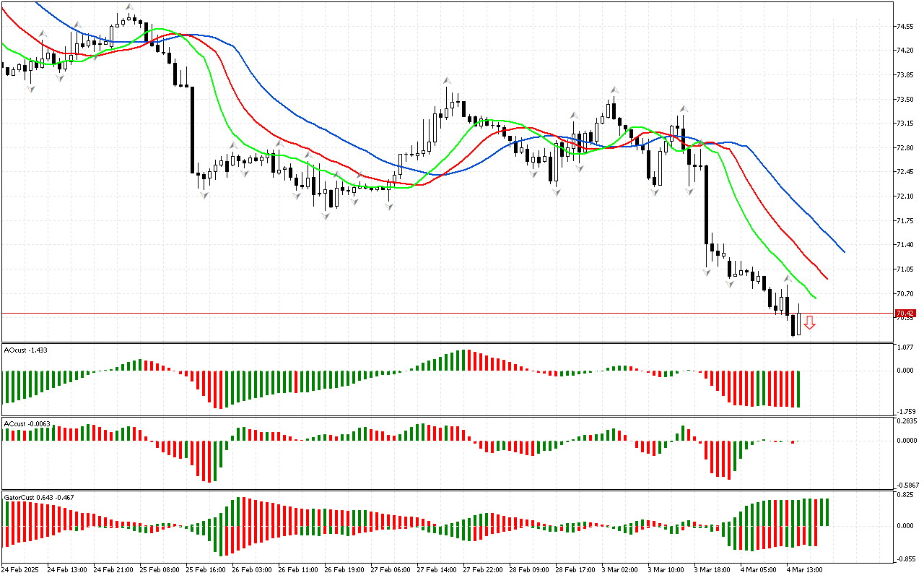The height and width of the screenshot is (578, 924).
Task: Click the 74.55 price axis label
Action: (905, 27)
